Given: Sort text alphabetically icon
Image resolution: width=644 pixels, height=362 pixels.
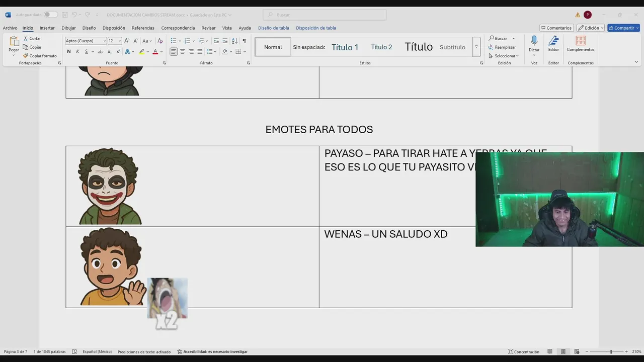Looking at the screenshot, I should [x=234, y=41].
